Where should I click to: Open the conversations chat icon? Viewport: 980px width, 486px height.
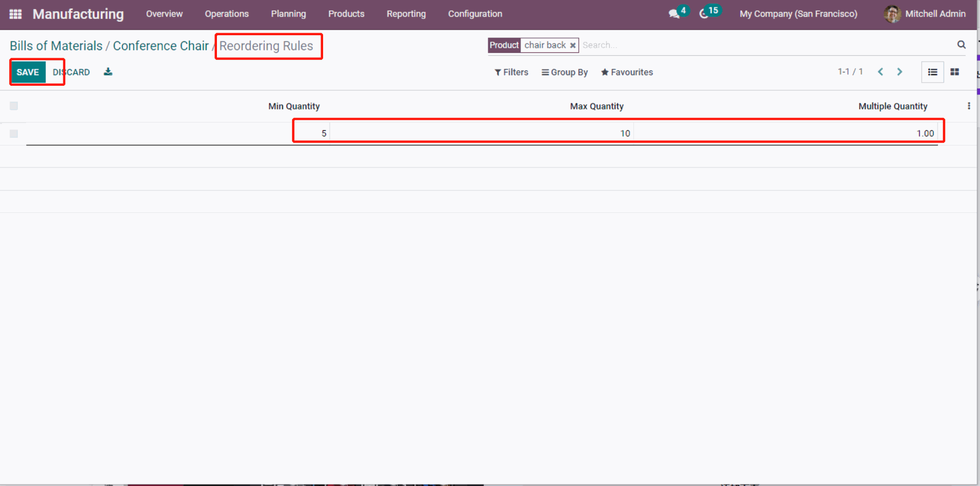tap(674, 14)
